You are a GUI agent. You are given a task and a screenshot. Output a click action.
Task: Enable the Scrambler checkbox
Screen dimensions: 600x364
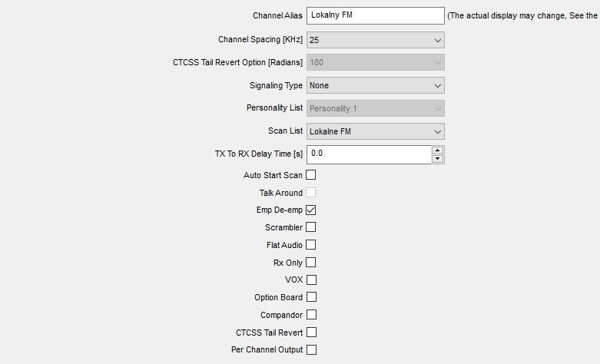(x=310, y=227)
